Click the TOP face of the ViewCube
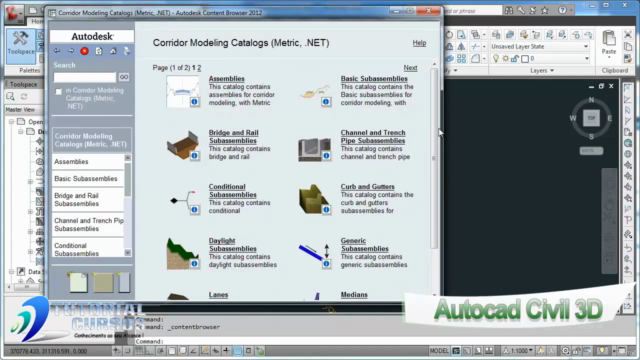Screen dimensions: 640x360 591,118
